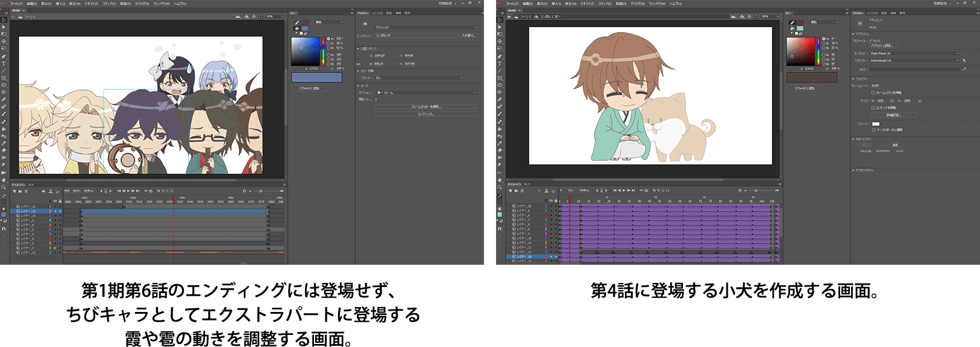Toggle visibility of レイヤー_12 in left timeline
Viewport: 980px width, 347px height.
[x=55, y=207]
